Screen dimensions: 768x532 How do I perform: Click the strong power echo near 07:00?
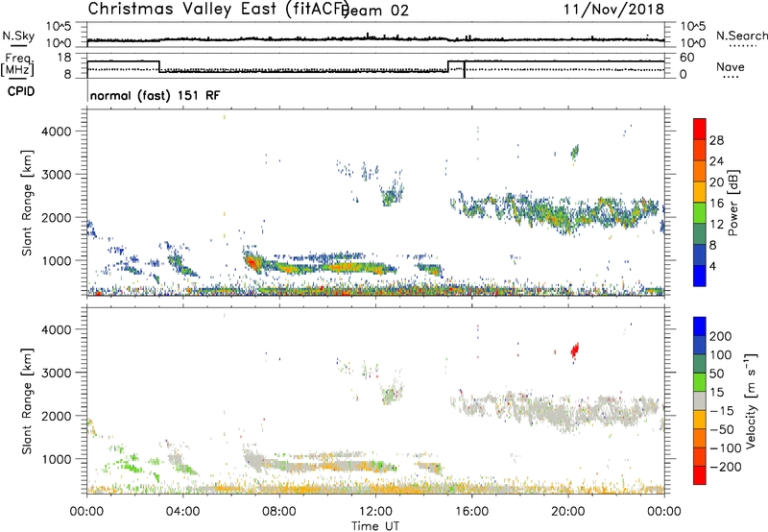(x=252, y=263)
